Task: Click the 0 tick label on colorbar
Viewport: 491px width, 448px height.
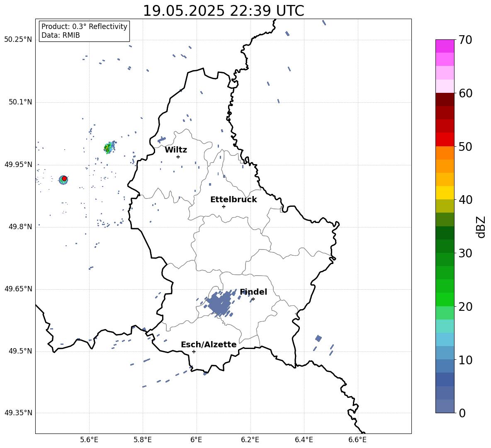Action: click(462, 413)
